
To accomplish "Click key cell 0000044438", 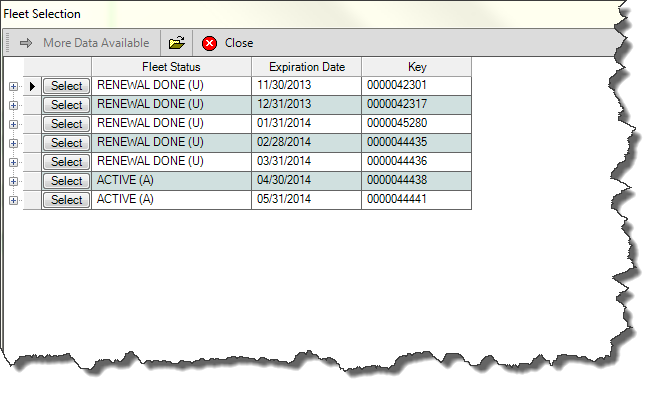I will pyautogui.click(x=416, y=181).
